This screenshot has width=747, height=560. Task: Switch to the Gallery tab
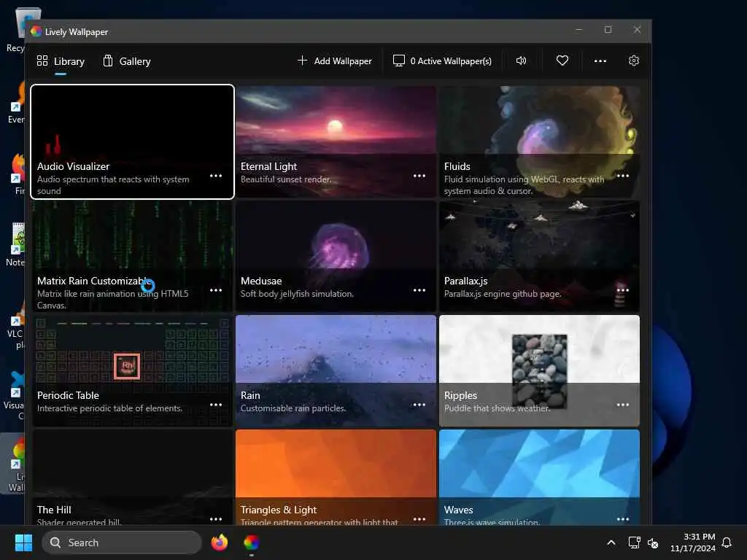click(x=127, y=61)
